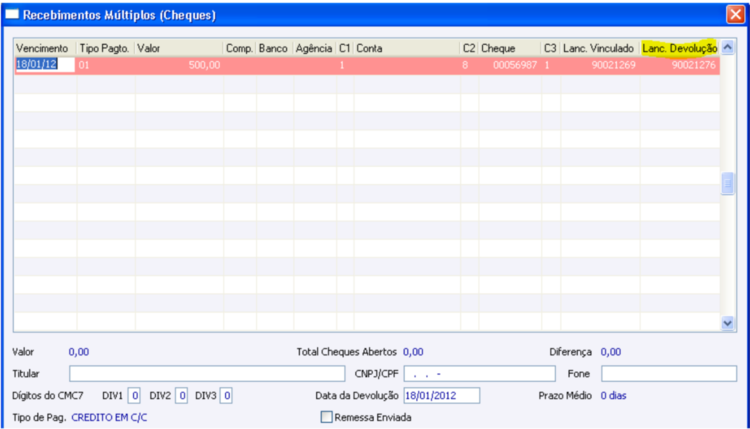Click the CREDITO EM C/C payment type text
Image resolution: width=750 pixels, height=429 pixels.
coord(109,418)
